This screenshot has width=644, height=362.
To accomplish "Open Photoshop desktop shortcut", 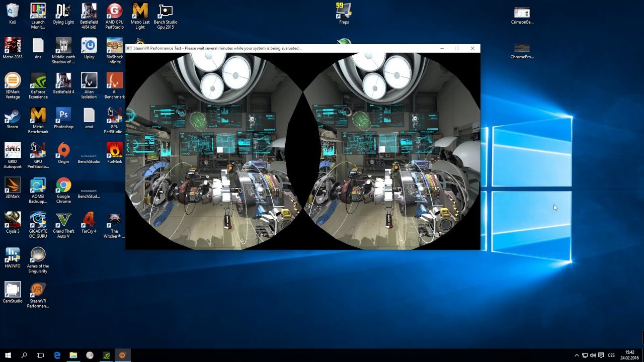I will click(63, 118).
